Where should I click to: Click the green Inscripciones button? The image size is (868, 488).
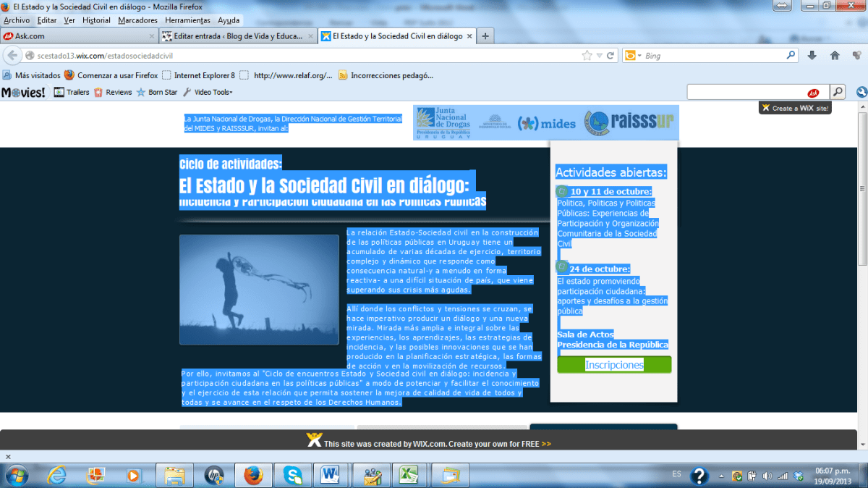click(614, 365)
